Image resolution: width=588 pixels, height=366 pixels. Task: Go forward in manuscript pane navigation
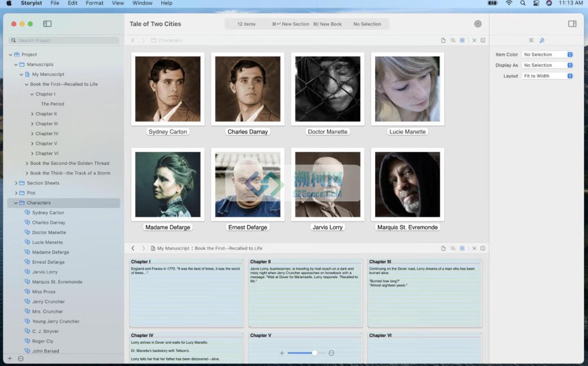(143, 248)
